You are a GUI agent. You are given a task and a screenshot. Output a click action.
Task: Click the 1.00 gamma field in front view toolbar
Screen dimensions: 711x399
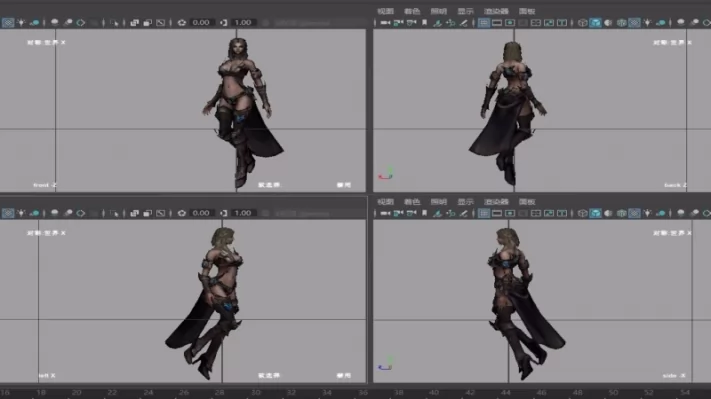243,22
